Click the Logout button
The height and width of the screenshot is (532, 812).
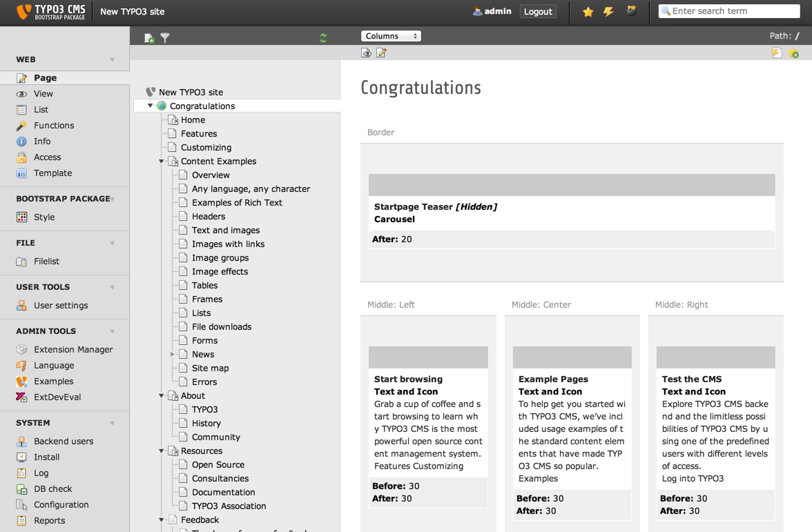tap(537, 11)
